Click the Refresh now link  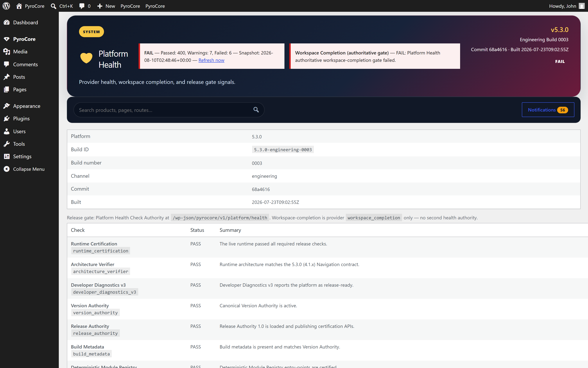click(211, 60)
